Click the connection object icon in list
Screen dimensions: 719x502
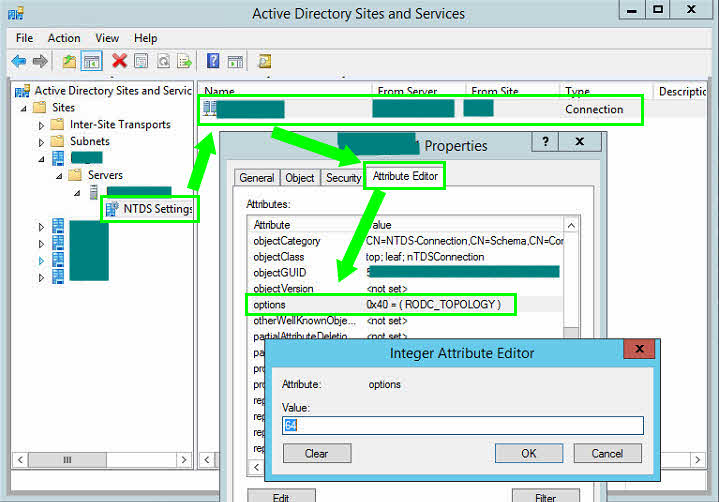210,109
